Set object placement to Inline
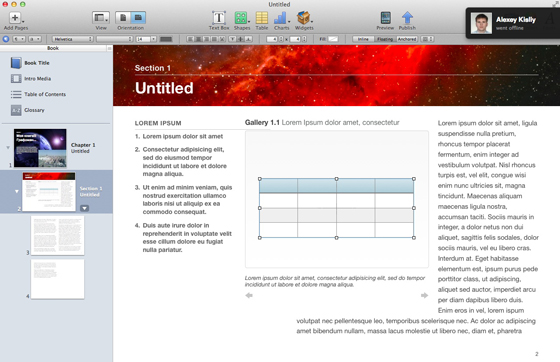This screenshot has width=560, height=362. coord(363,39)
